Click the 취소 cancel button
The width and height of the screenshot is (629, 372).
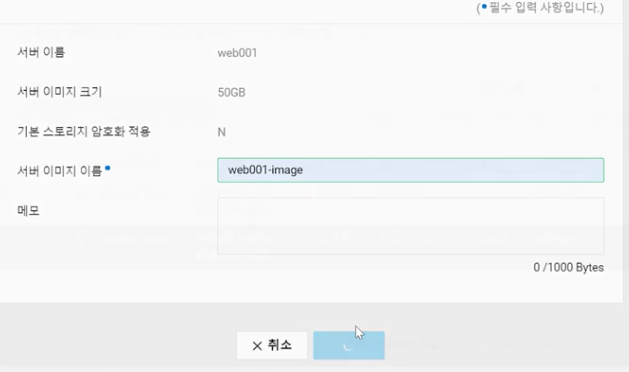[272, 345]
